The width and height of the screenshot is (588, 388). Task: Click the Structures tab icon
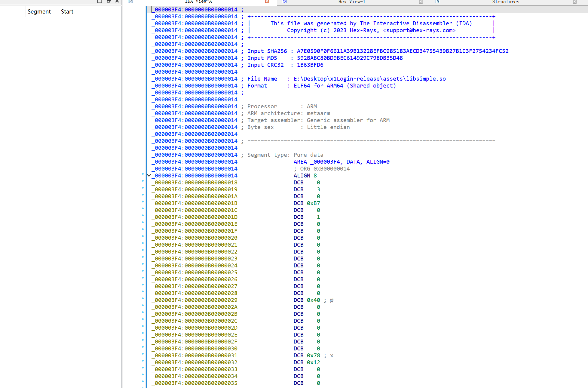coord(438,2)
